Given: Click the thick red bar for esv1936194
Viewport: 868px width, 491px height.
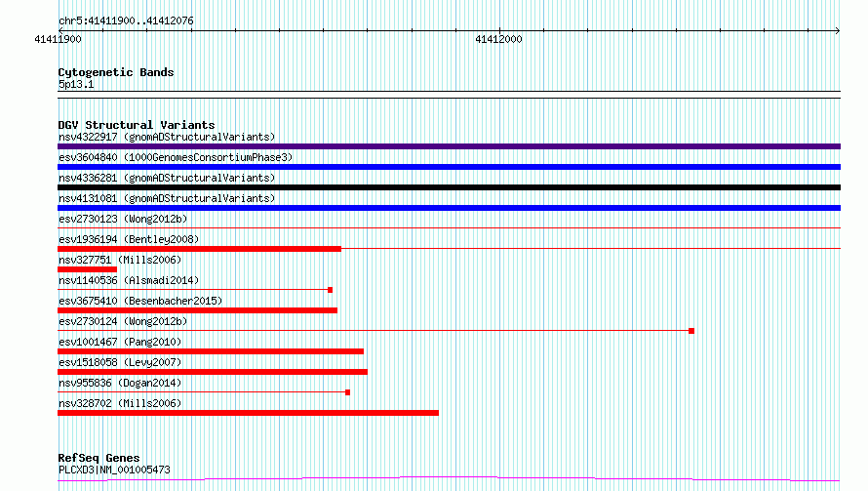Looking at the screenshot, I should 199,249.
